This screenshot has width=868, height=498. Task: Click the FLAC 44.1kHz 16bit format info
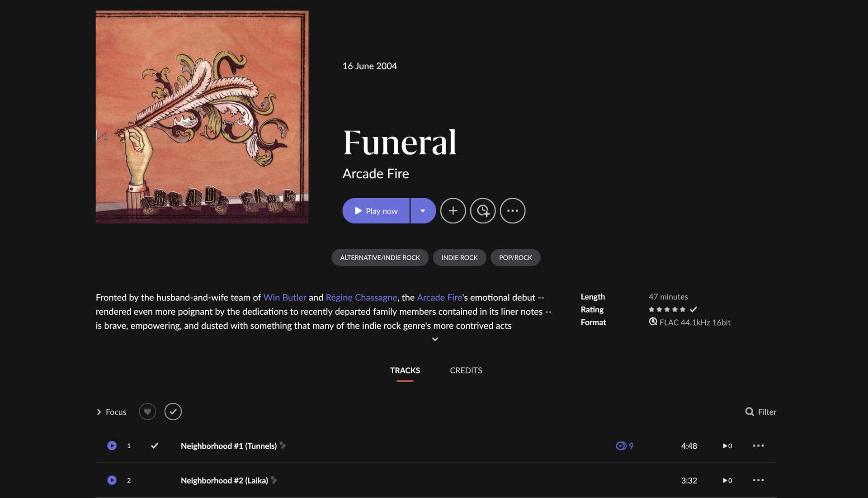pos(695,323)
